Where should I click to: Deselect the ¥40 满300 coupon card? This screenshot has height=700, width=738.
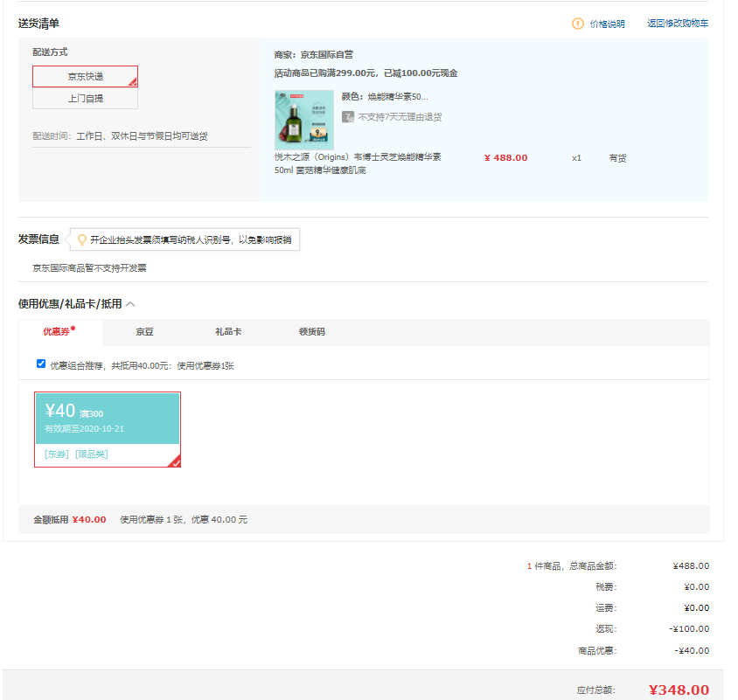[108, 429]
